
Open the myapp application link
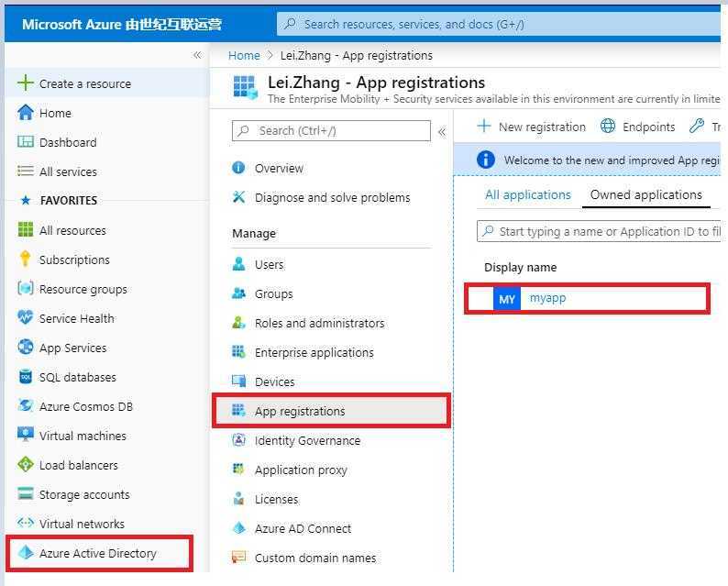tap(547, 298)
